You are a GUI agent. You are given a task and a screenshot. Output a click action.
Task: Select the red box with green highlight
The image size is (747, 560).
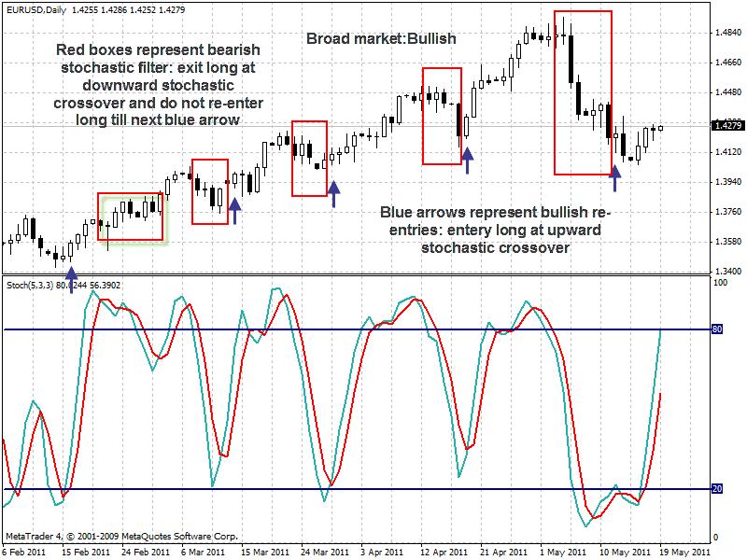coord(131,217)
